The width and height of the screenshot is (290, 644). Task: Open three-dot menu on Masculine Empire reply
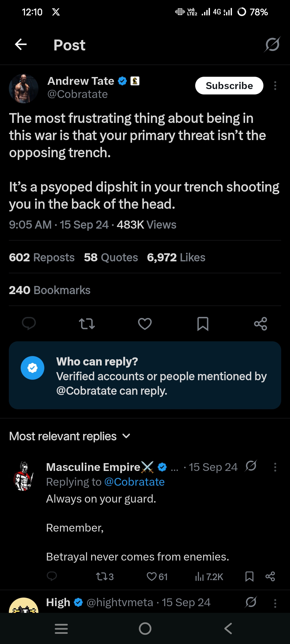(x=275, y=467)
